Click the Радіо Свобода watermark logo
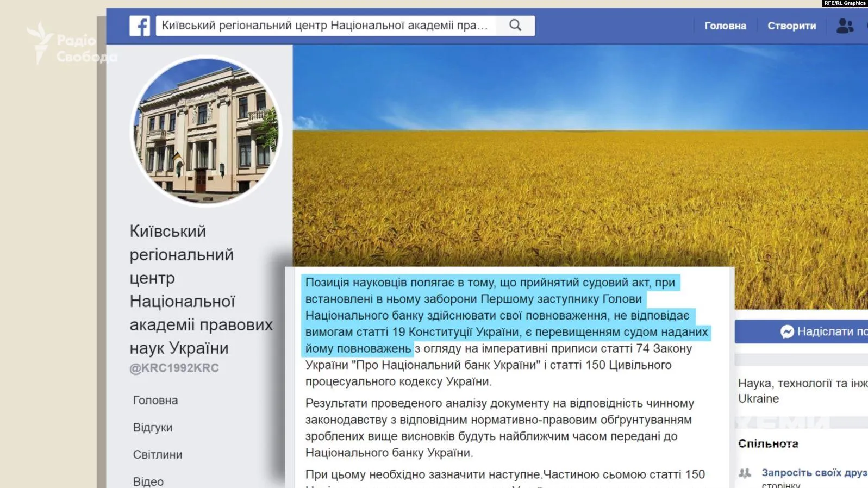 click(71, 45)
